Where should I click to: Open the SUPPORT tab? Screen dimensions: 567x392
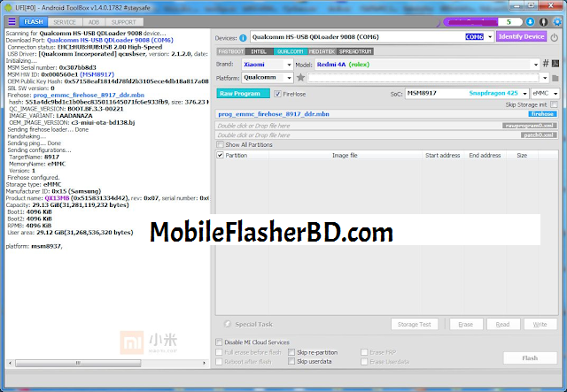tap(124, 22)
